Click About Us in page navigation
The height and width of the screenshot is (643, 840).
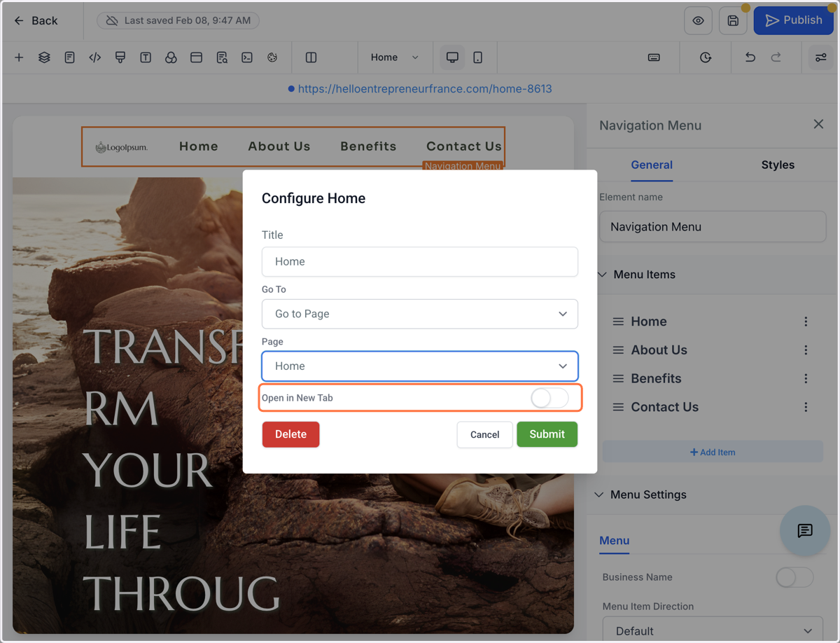pyautogui.click(x=279, y=146)
